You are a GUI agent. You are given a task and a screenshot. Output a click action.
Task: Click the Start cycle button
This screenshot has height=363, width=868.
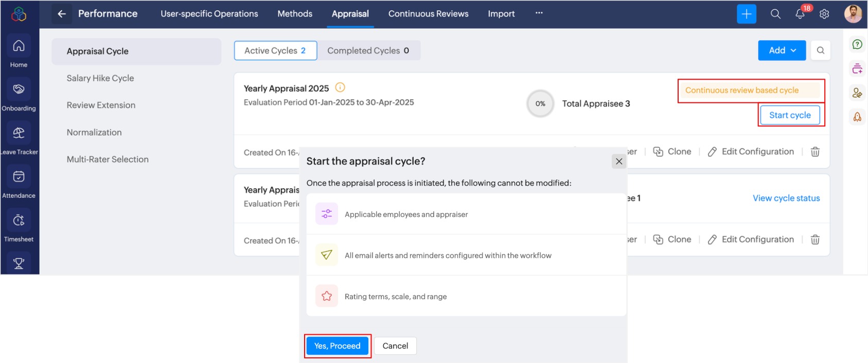[790, 115]
